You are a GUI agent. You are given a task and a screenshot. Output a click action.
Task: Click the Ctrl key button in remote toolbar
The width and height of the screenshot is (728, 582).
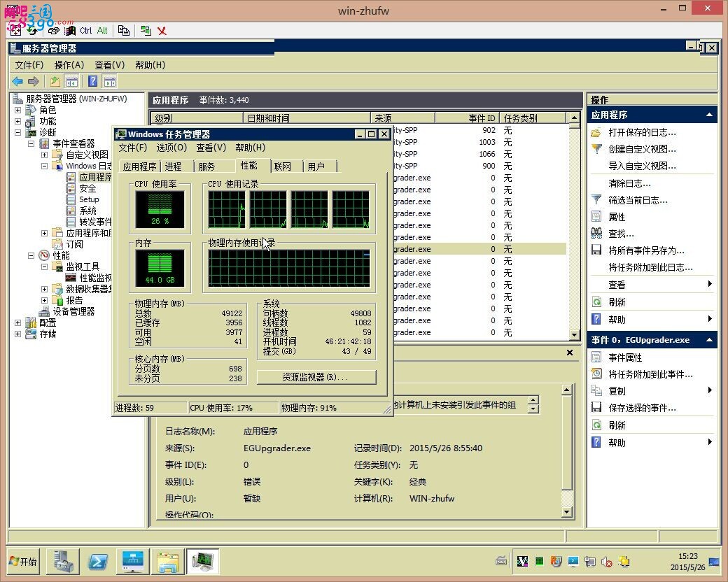click(86, 31)
